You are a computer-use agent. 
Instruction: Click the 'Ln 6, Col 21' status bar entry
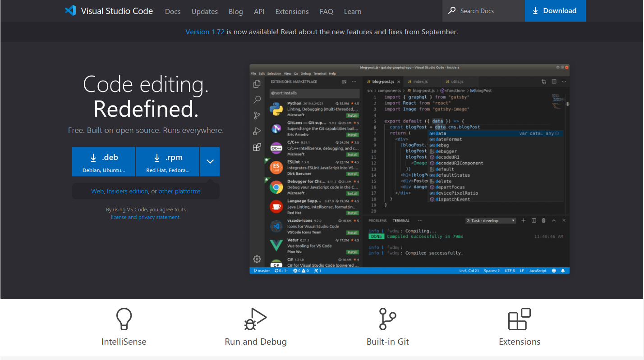click(469, 271)
